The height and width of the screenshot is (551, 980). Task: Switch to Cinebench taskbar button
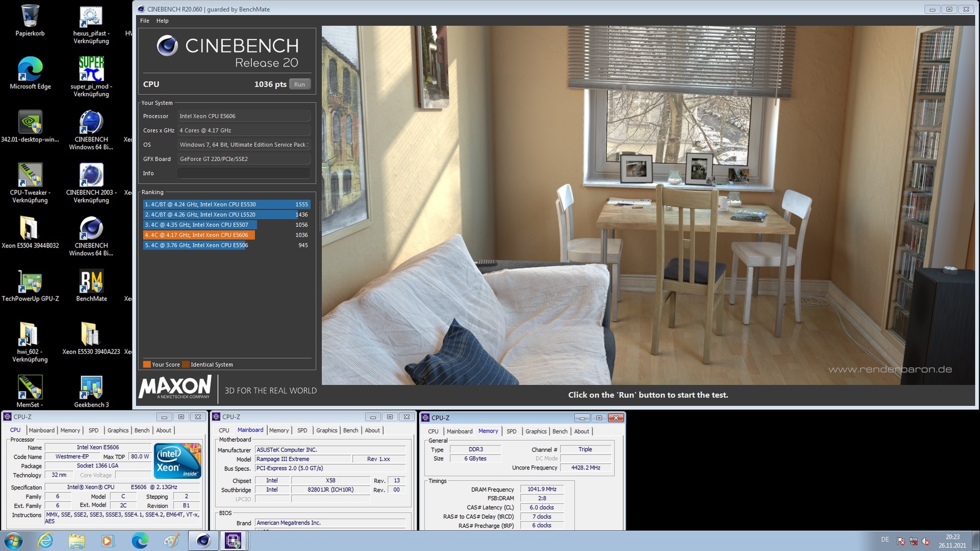click(x=203, y=541)
